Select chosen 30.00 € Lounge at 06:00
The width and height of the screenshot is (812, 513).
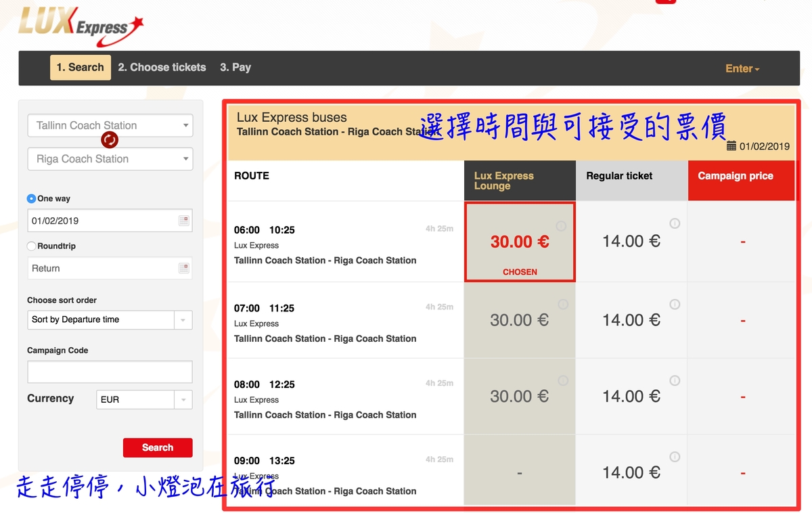pyautogui.click(x=520, y=242)
